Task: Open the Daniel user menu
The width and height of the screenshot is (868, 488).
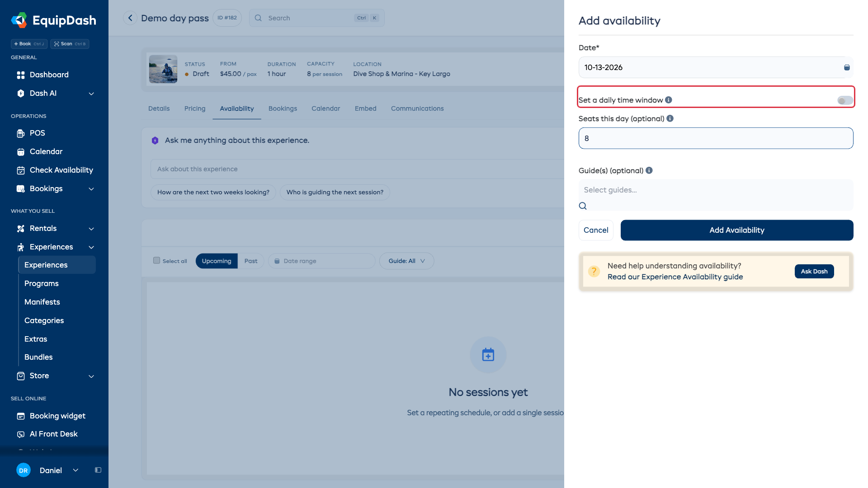Action: pos(48,470)
